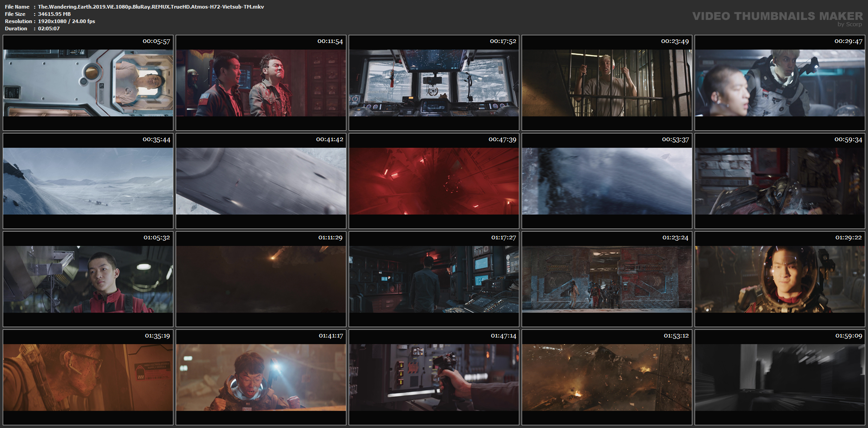Image resolution: width=868 pixels, height=428 pixels.
Task: Open the red tunnel thumbnail at 00:47:39
Action: click(434, 181)
